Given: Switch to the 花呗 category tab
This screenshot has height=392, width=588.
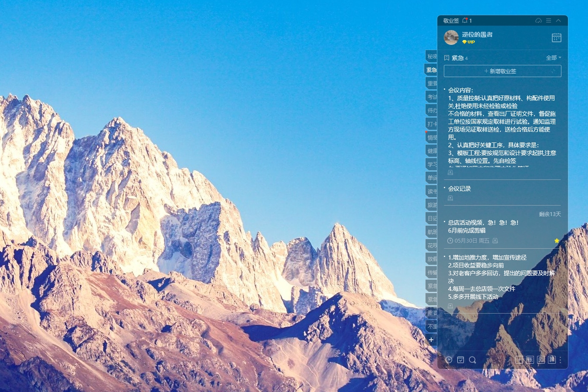Looking at the screenshot, I should 431,245.
